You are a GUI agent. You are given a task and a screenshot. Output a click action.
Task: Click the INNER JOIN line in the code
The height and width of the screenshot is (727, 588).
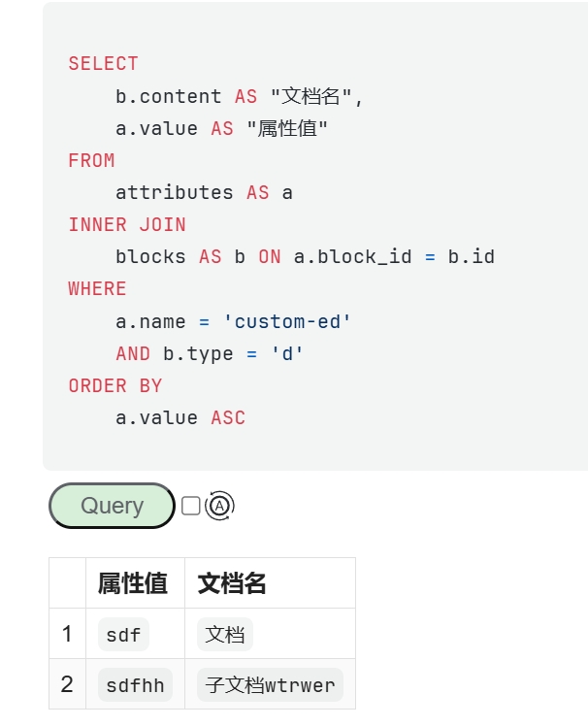(x=127, y=224)
